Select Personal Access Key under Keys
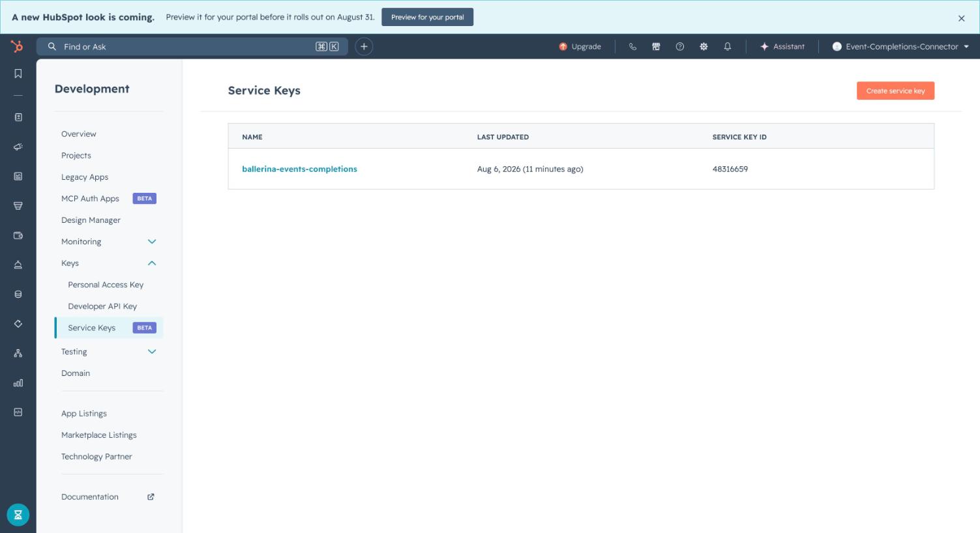This screenshot has height=533, width=980. coord(106,285)
